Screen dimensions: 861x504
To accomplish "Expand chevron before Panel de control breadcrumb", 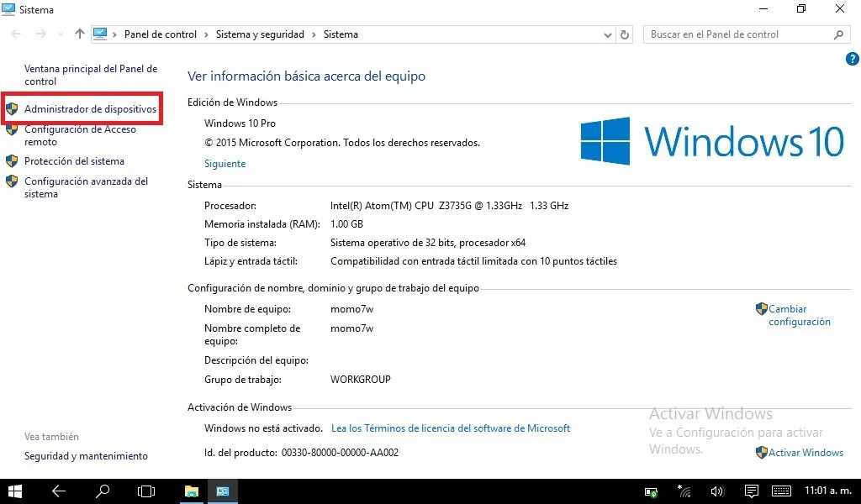I will tap(114, 34).
